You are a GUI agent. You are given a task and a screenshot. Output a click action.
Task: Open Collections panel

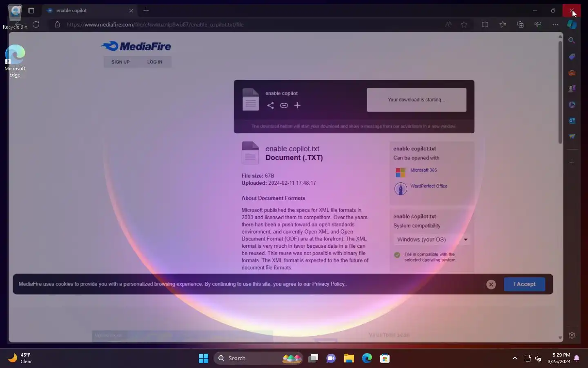(520, 25)
